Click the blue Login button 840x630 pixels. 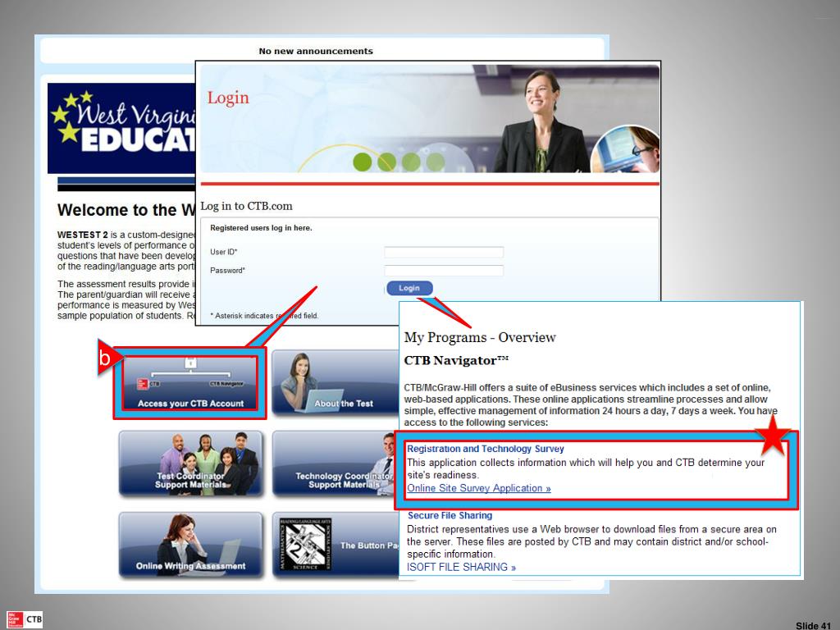pos(409,288)
